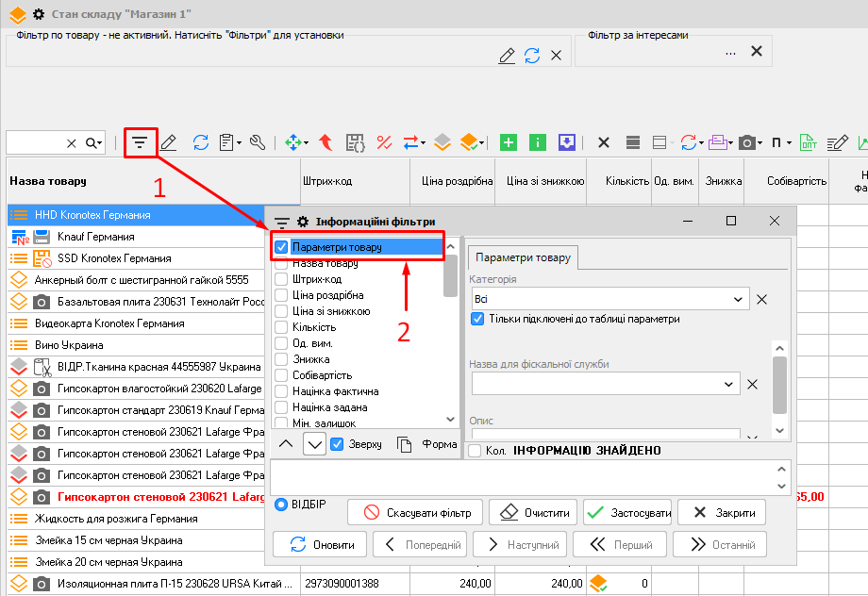Click the red percent discount icon
This screenshot has width=868, height=596.
384,142
